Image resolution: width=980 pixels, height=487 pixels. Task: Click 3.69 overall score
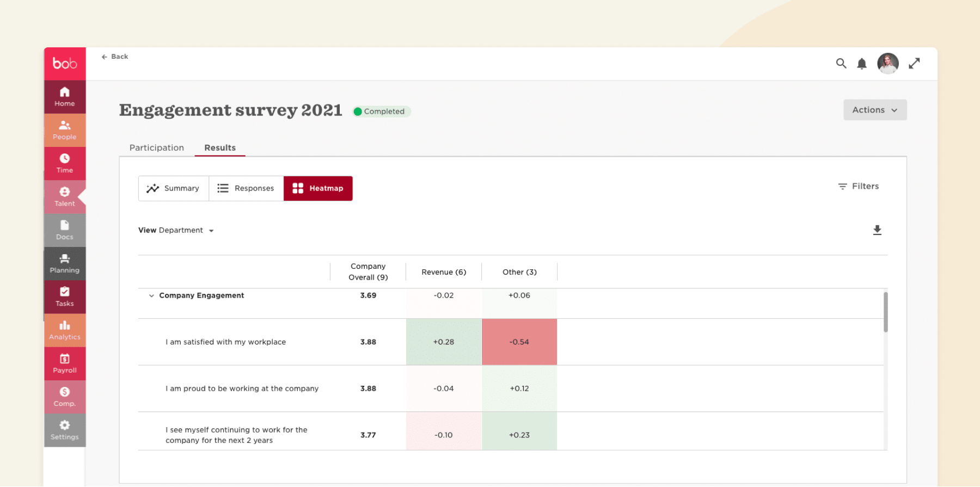click(368, 295)
